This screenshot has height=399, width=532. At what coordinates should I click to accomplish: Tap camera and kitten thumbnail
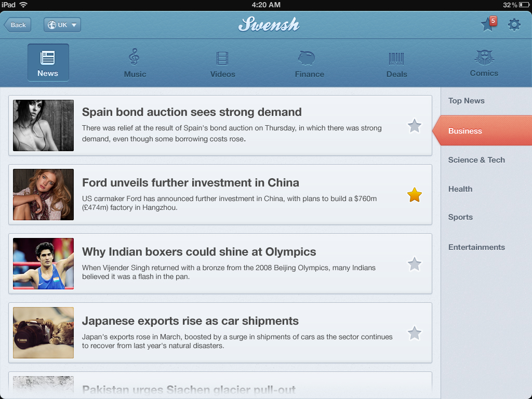pyautogui.click(x=44, y=333)
